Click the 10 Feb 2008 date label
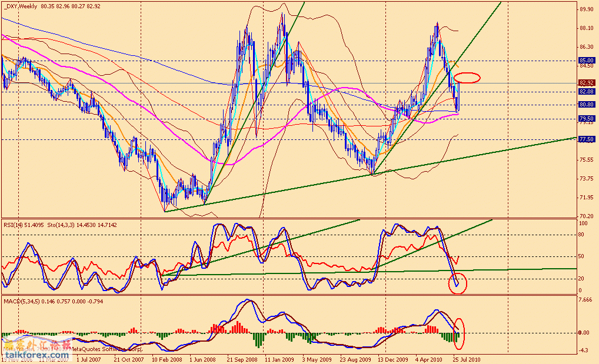The height and width of the screenshot is (364, 599). (167, 359)
